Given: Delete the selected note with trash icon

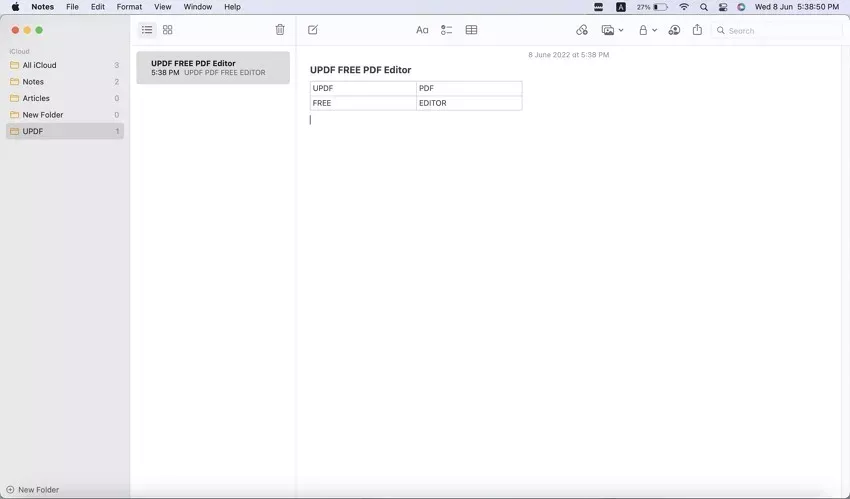Looking at the screenshot, I should click(280, 30).
